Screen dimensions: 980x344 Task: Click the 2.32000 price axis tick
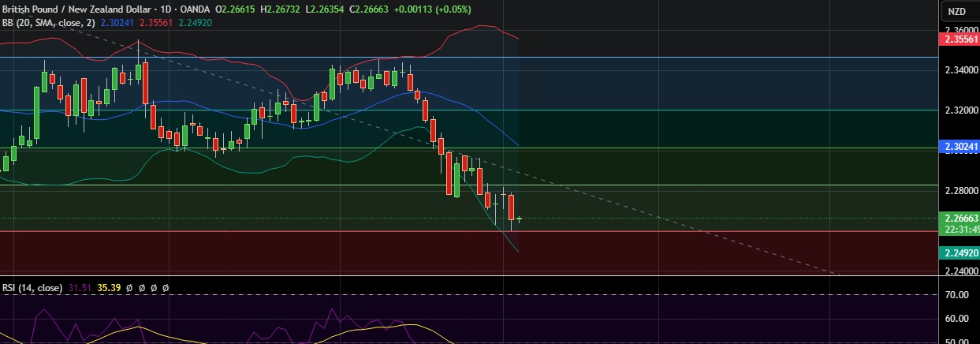click(x=962, y=110)
